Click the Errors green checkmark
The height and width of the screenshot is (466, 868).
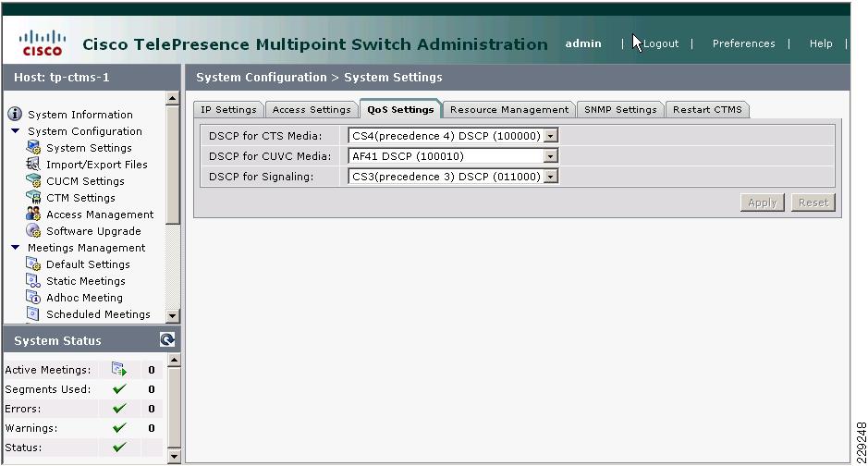(x=119, y=409)
